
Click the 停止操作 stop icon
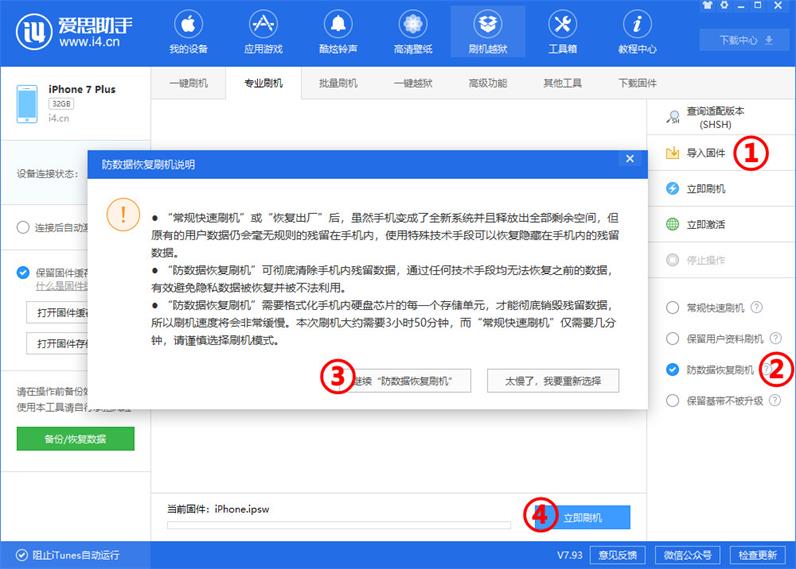[672, 260]
